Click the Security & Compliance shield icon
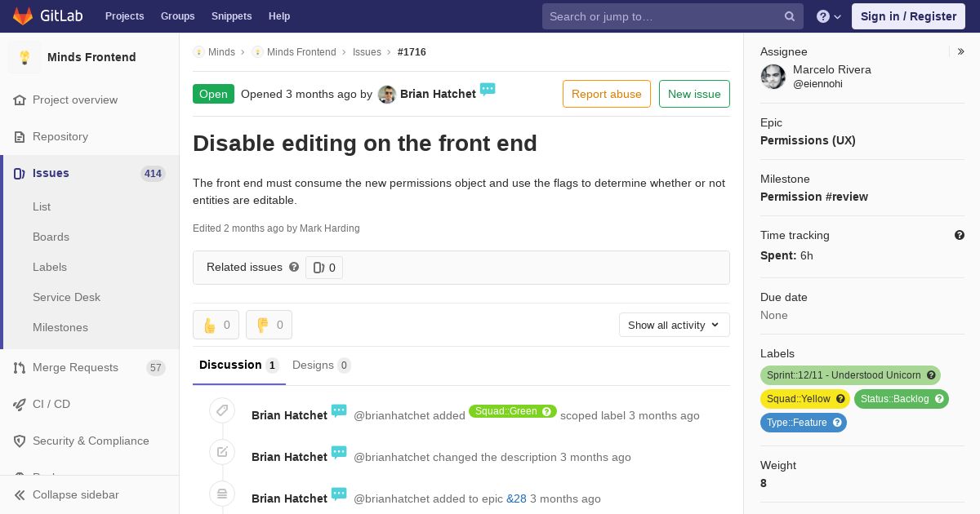 coord(20,441)
